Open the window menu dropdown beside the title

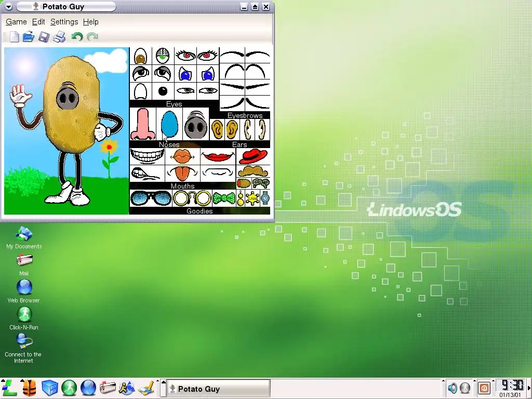(x=8, y=6)
